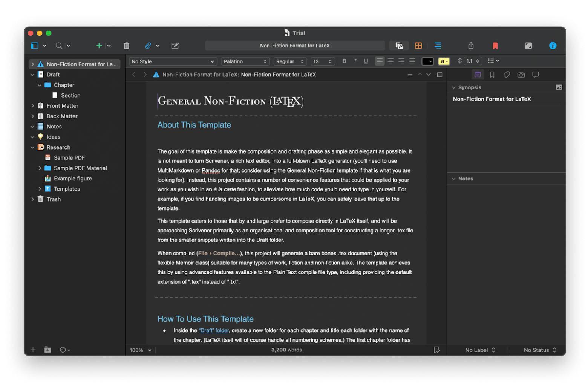Open the No Style paragraph style dropdown
Image resolution: width=588 pixels, height=391 pixels.
tap(173, 61)
